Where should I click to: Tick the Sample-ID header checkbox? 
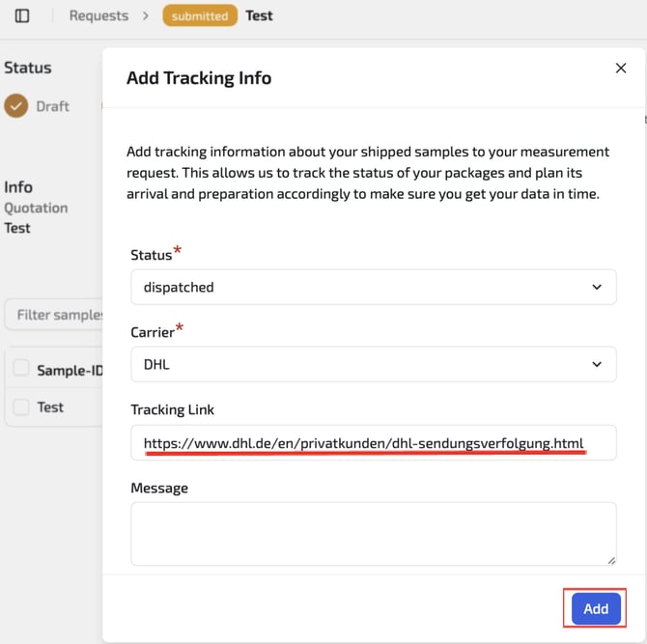[x=21, y=369]
